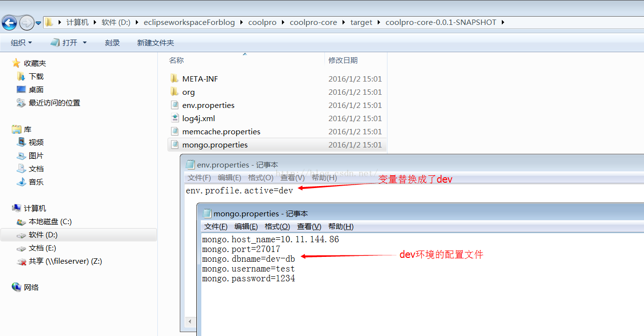Sort by the 名称 column header
644x336 pixels.
[x=176, y=61]
